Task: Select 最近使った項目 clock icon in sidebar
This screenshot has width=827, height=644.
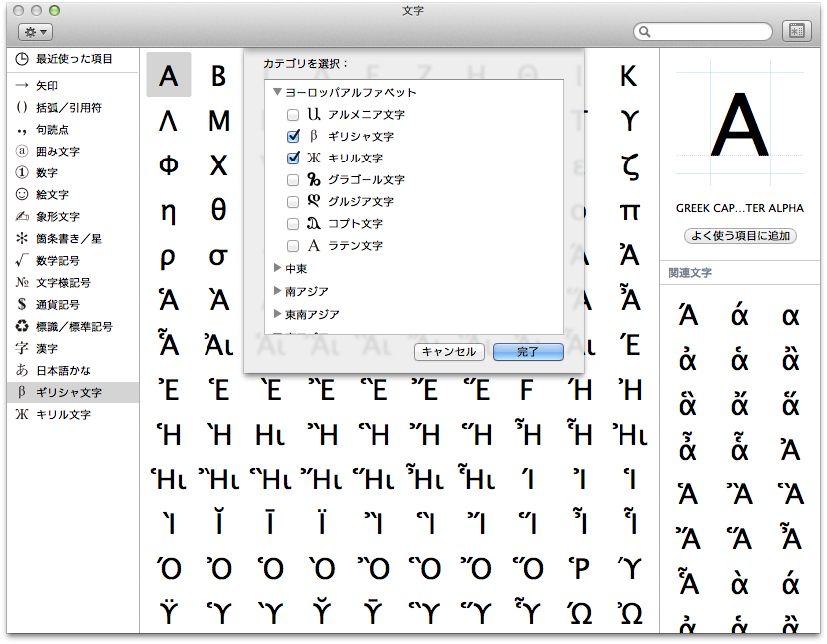Action: pos(22,59)
